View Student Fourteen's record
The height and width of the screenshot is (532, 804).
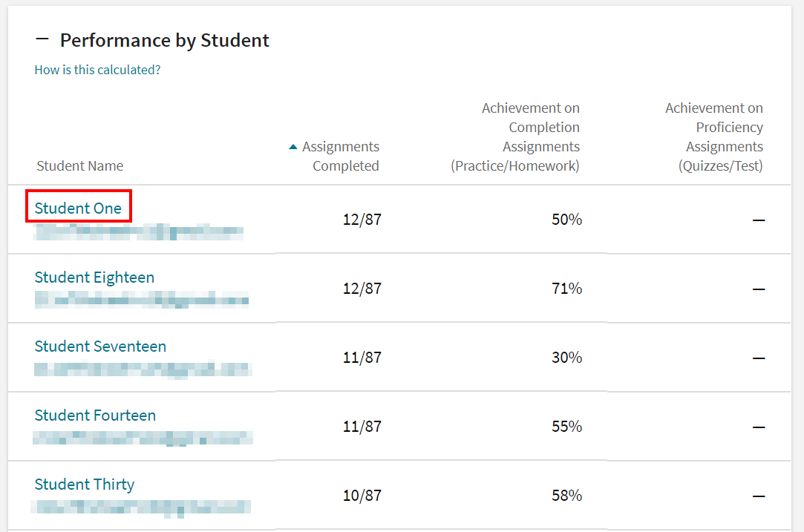(95, 415)
